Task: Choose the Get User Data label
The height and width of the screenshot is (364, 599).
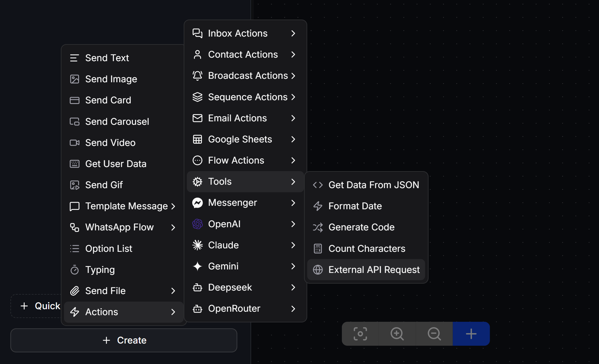Action: tap(116, 164)
